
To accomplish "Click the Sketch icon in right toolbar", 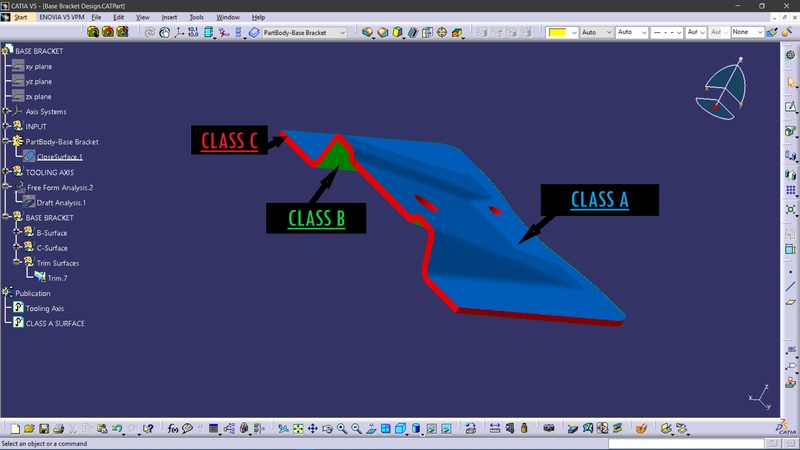I will click(x=790, y=107).
